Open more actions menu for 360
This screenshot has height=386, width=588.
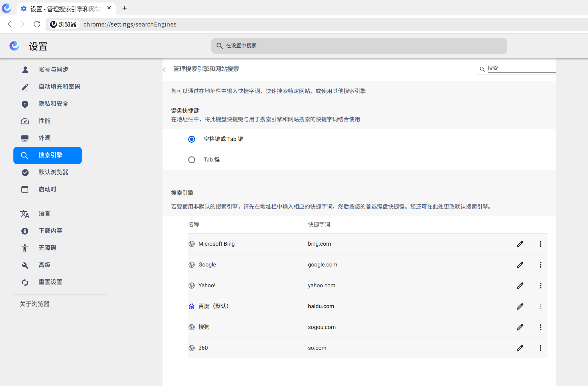click(540, 348)
